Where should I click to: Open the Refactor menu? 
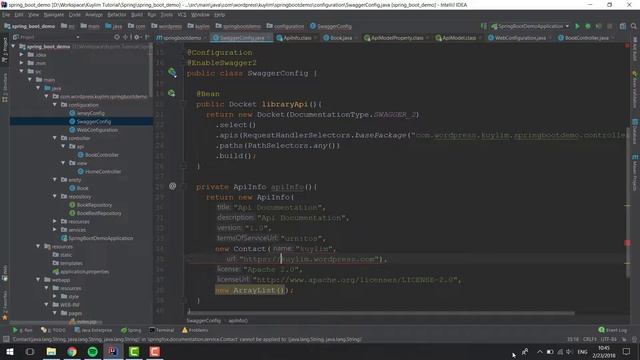pos(117,15)
